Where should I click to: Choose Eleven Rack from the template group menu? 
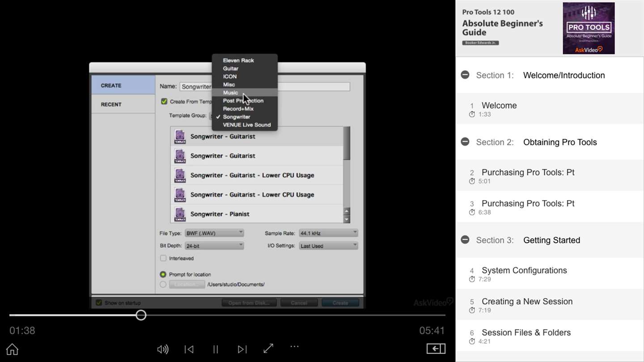tap(245, 60)
